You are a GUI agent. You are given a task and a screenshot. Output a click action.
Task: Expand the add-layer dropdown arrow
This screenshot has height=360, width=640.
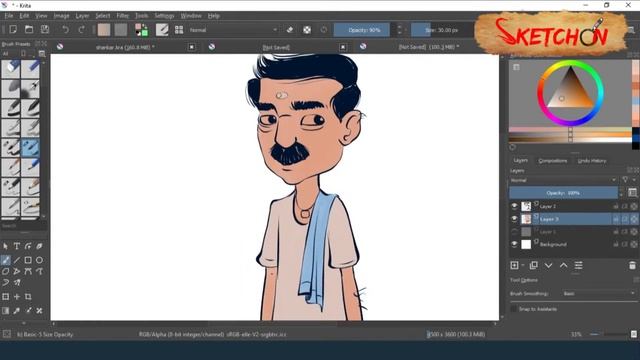523,265
